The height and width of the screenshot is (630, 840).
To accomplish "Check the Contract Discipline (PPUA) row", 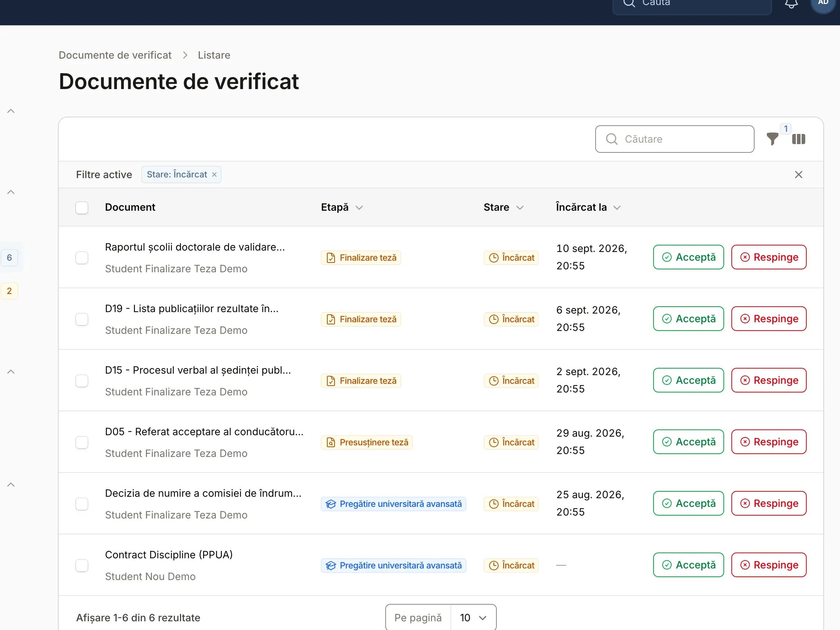I will coord(81,565).
